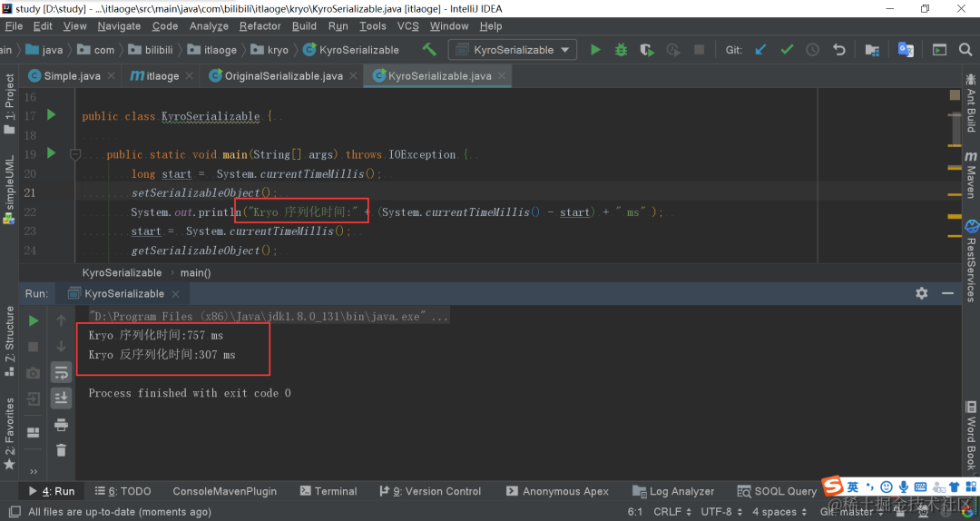Restore layout icon in the Run panel sidebar
This screenshot has height=521, width=980.
[34, 432]
